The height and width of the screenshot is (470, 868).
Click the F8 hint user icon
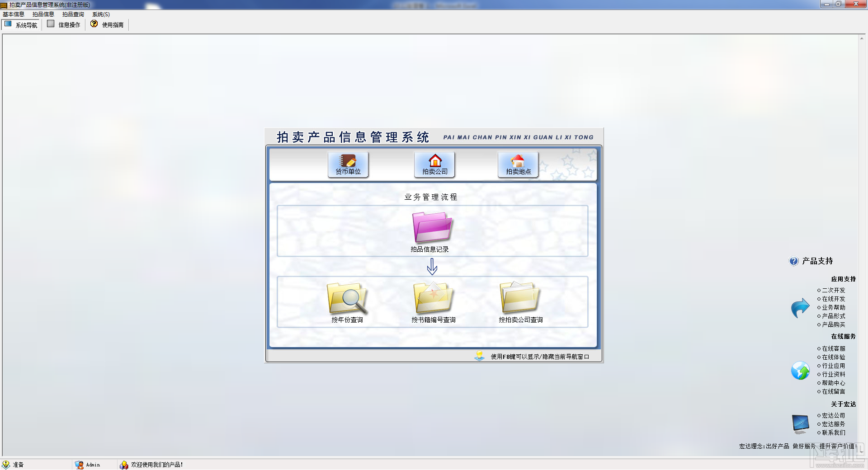click(480, 356)
